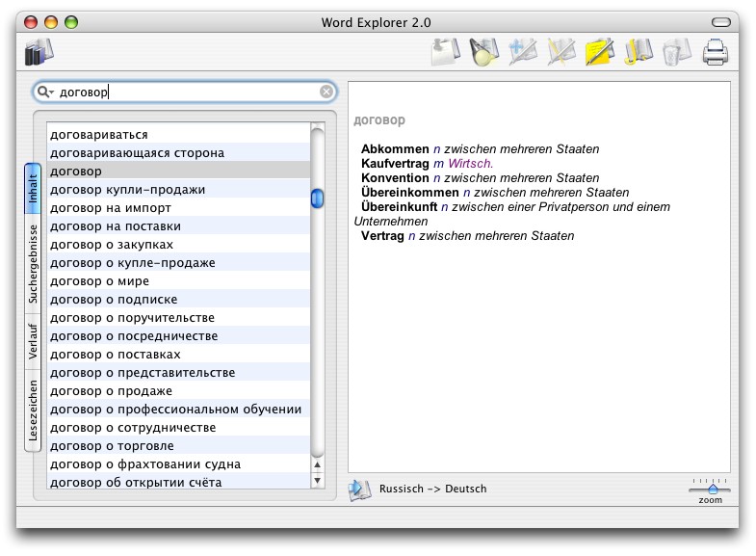Click the translation word Vertrag
This screenshot has height=556, width=756.
(x=382, y=236)
